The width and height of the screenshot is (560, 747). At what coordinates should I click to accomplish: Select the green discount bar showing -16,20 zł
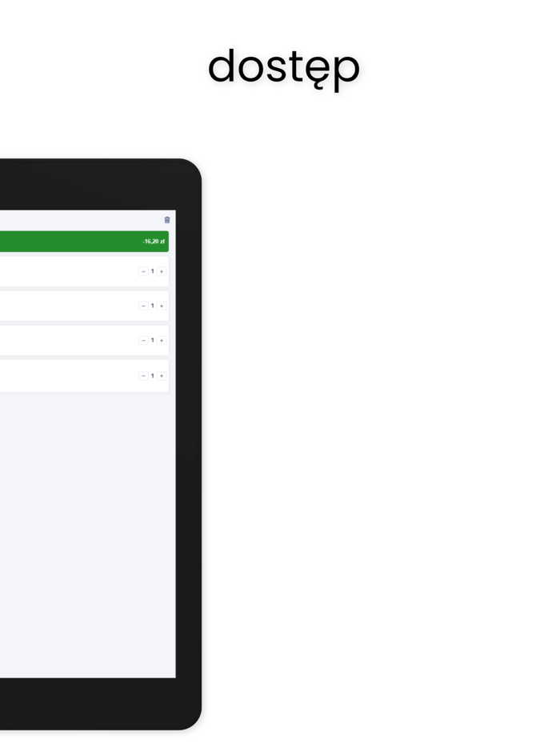tap(84, 242)
